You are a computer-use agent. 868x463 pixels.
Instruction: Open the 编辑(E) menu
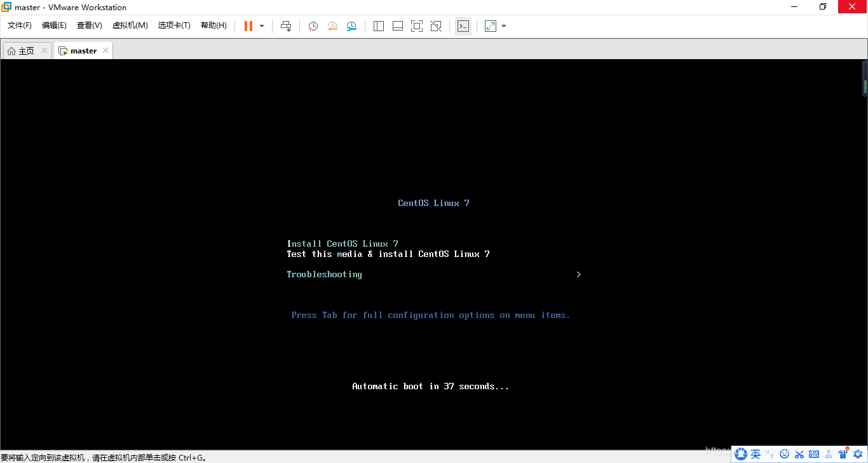[x=54, y=25]
